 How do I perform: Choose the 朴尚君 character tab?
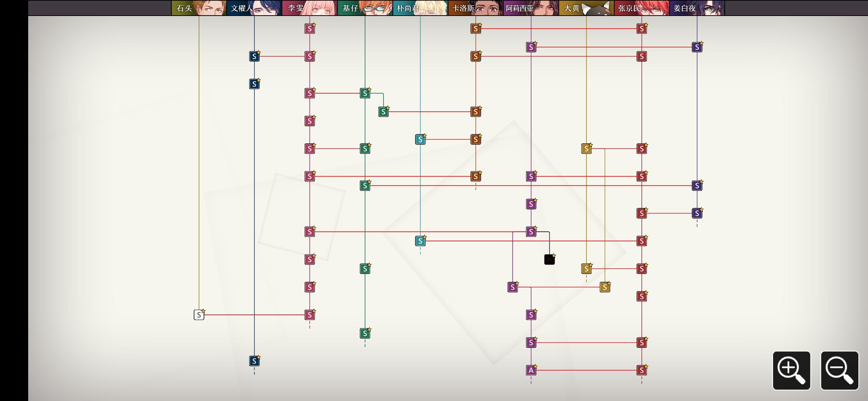[420, 8]
